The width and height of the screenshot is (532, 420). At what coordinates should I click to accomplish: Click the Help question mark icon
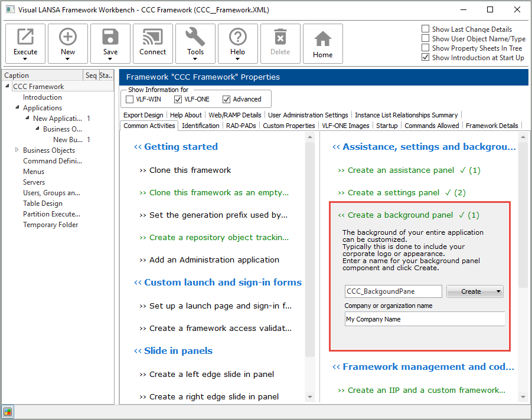(238, 38)
